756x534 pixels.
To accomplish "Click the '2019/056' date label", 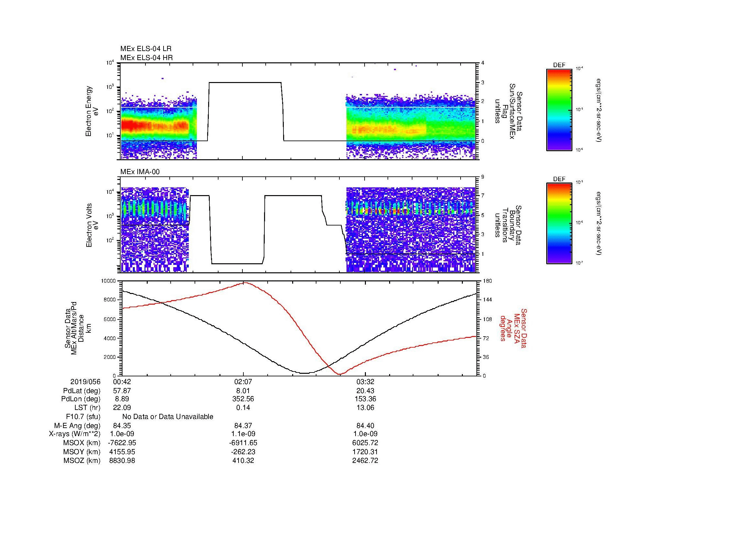I will point(86,382).
